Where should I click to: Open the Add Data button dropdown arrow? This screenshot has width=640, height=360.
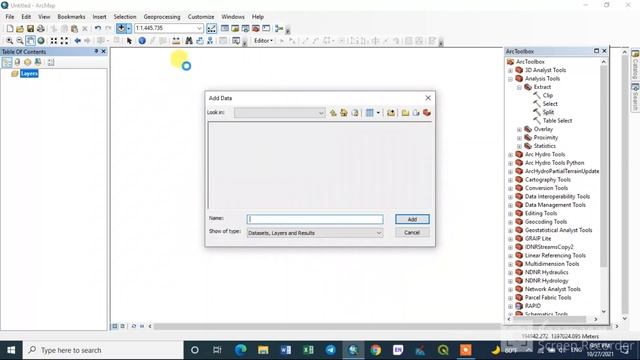tap(129, 28)
